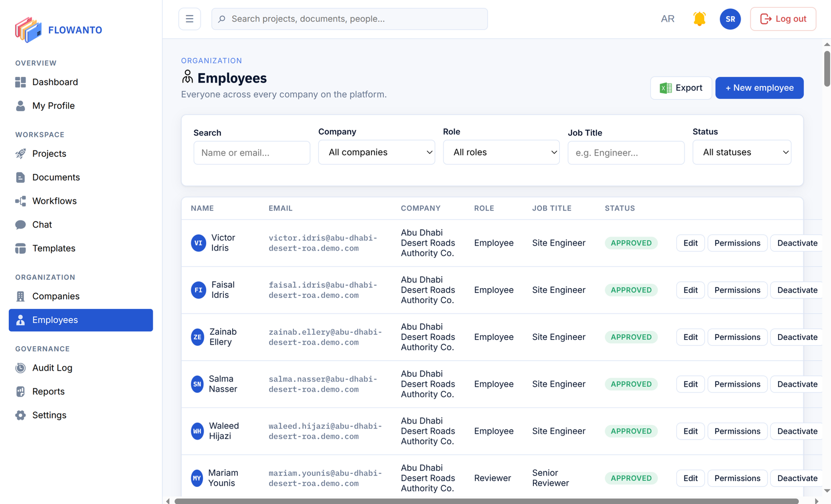Click + New employee button

coord(759,88)
